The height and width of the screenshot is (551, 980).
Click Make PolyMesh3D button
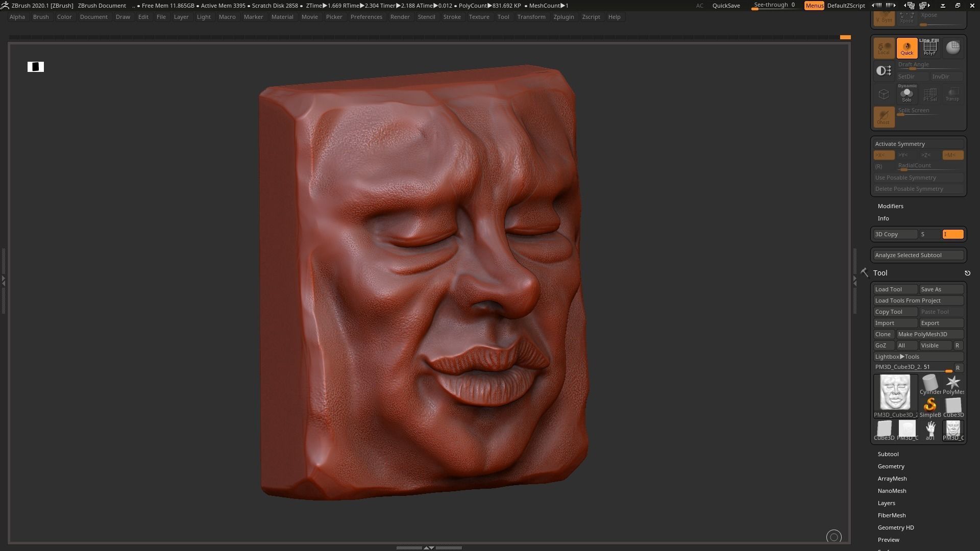(x=929, y=334)
